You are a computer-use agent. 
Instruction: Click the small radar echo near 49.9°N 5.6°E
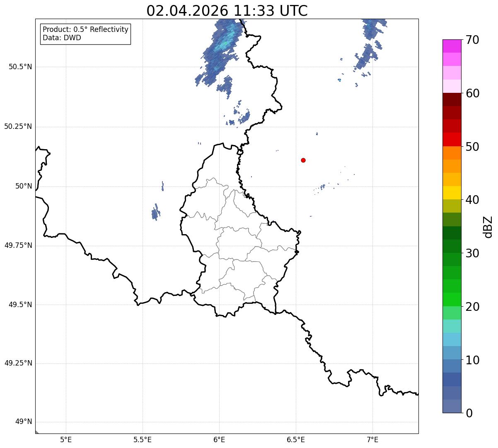tap(156, 212)
